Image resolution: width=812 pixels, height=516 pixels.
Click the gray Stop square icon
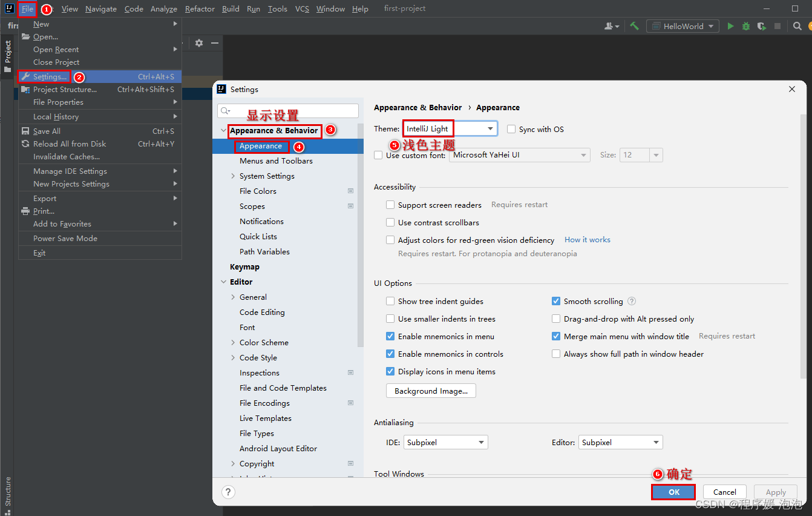point(778,26)
